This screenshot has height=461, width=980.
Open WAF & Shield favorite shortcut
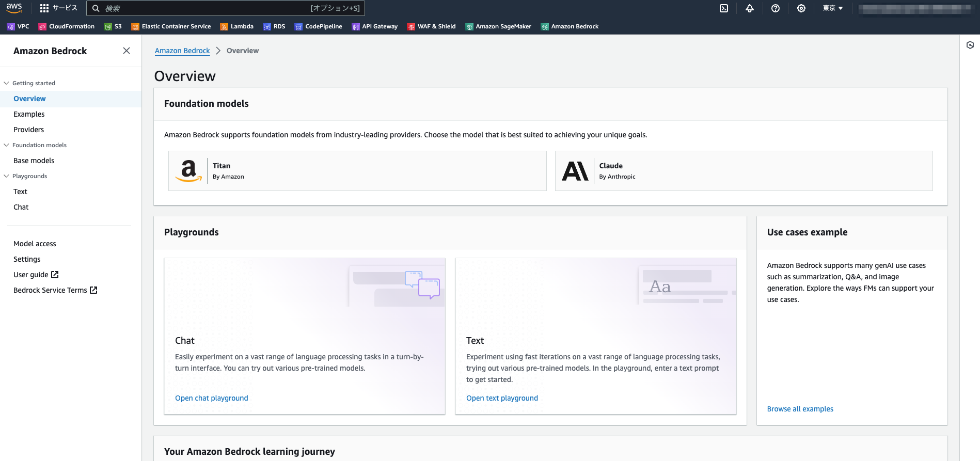(x=432, y=27)
